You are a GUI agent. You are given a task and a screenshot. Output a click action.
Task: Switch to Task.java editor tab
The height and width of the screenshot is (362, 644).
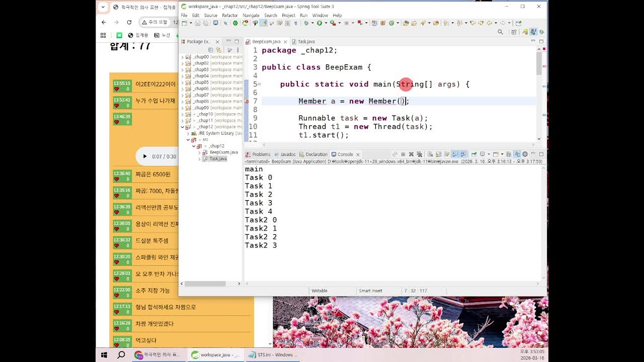[303, 42]
